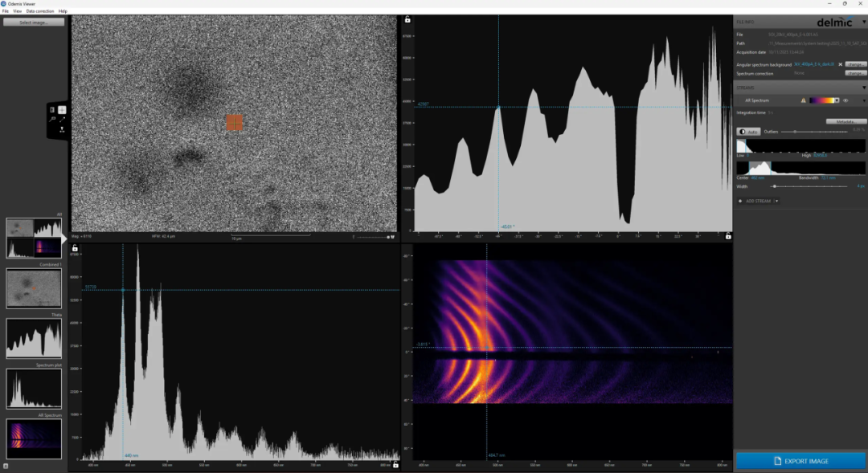Toggle the lock icon on the spectrum plot

[x=75, y=248]
